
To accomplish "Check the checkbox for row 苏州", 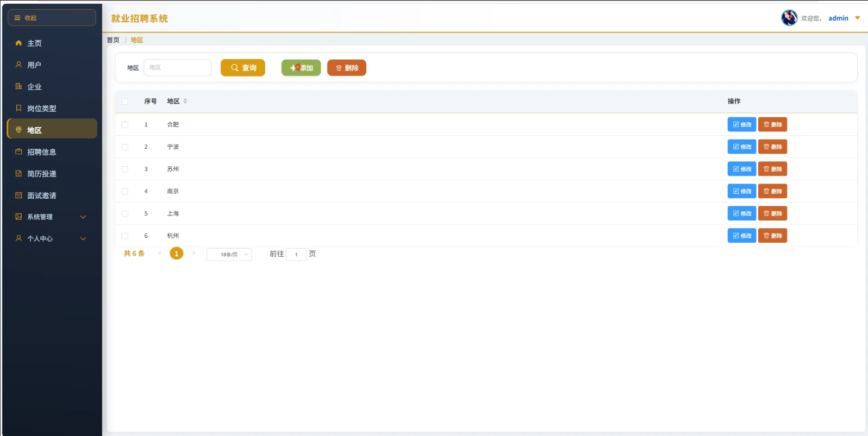I will click(125, 169).
